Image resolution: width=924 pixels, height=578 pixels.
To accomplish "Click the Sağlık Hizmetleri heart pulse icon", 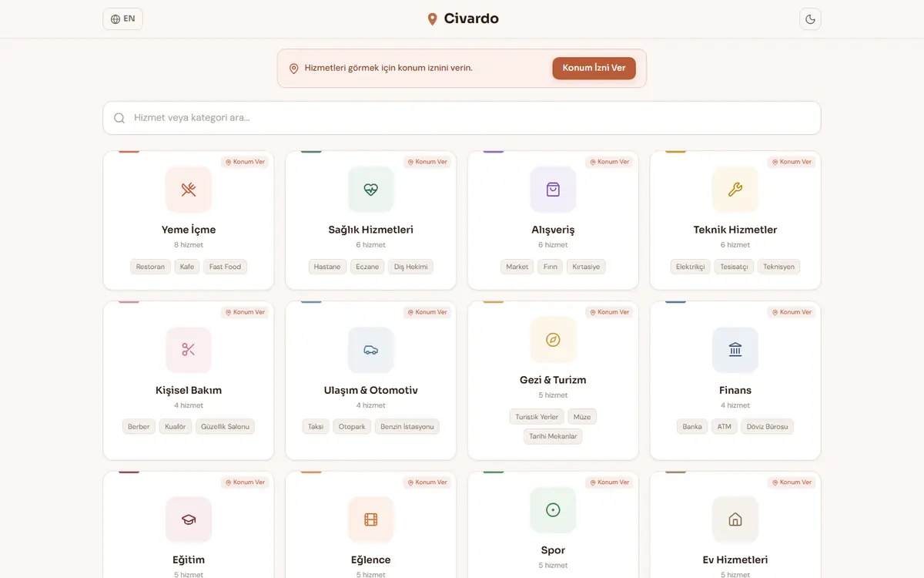I will (x=371, y=190).
